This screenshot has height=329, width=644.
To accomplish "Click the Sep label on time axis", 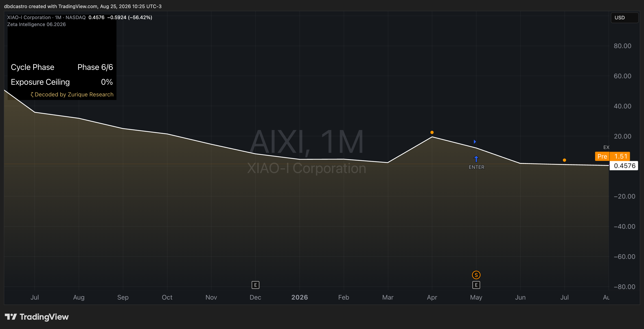I will pyautogui.click(x=123, y=297).
